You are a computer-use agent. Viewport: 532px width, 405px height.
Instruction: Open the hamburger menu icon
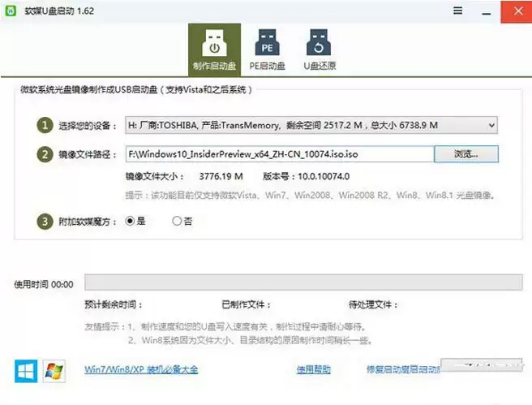[x=457, y=11]
